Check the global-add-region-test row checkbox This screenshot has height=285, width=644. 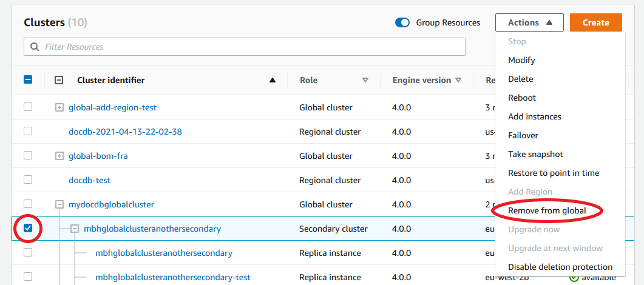[28, 107]
